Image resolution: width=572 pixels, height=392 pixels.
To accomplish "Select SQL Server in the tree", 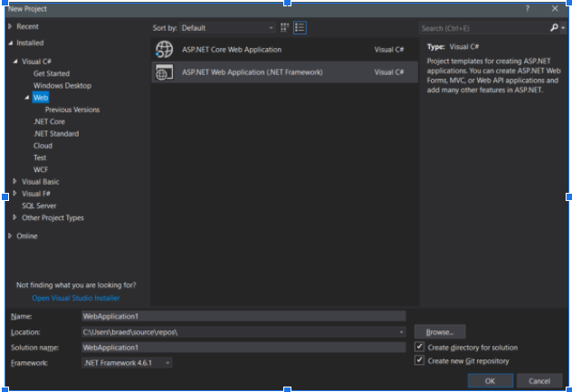I will [39, 206].
